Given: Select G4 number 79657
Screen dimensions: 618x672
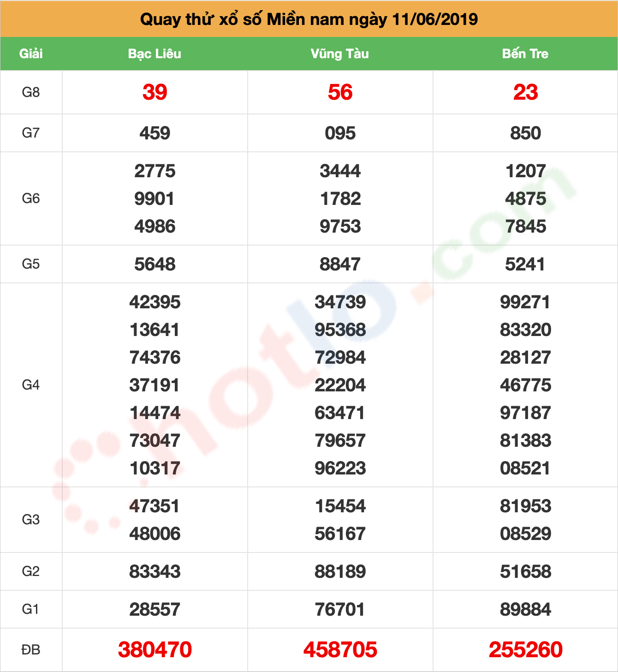Looking at the screenshot, I should tap(340, 441).
